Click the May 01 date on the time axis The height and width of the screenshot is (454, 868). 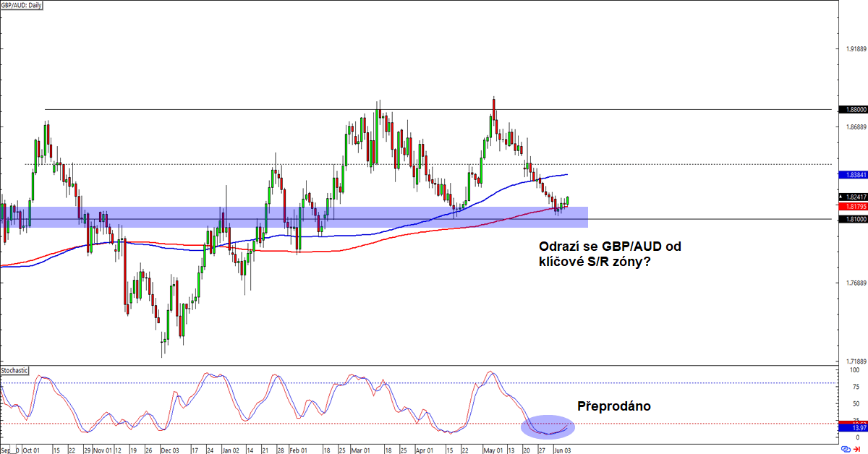pyautogui.click(x=495, y=450)
